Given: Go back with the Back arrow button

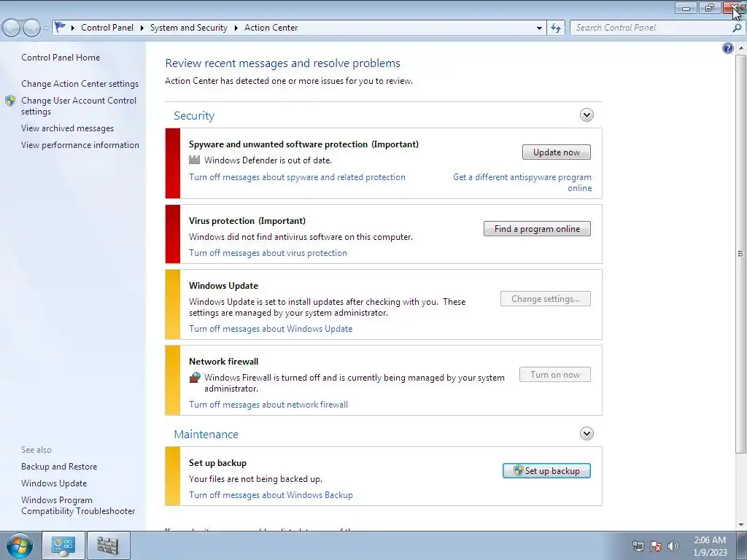Looking at the screenshot, I should click(x=12, y=28).
